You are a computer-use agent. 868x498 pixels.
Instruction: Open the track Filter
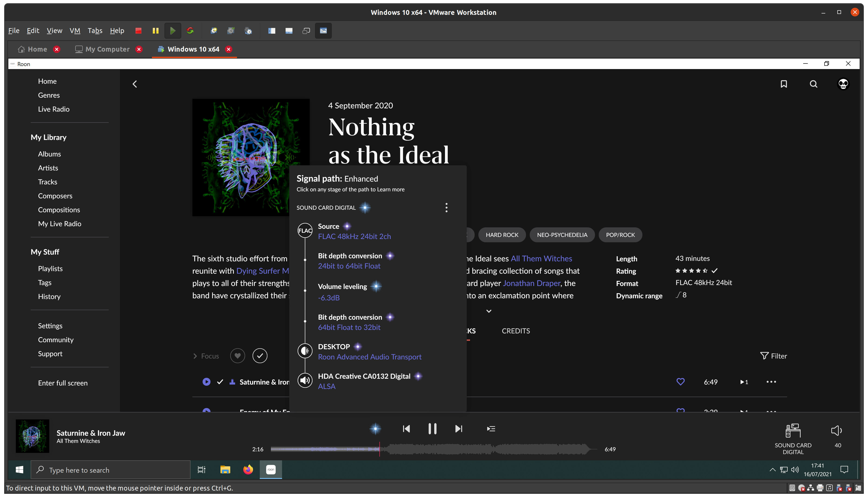[774, 356]
